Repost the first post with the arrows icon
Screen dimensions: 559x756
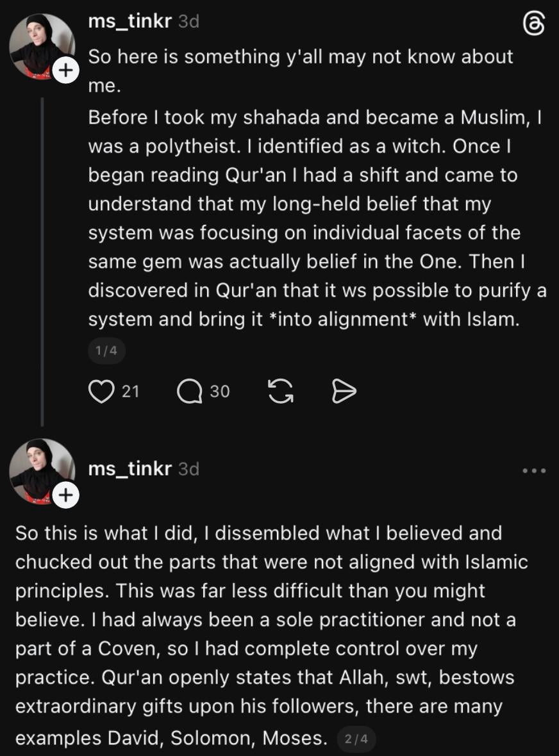coord(280,391)
